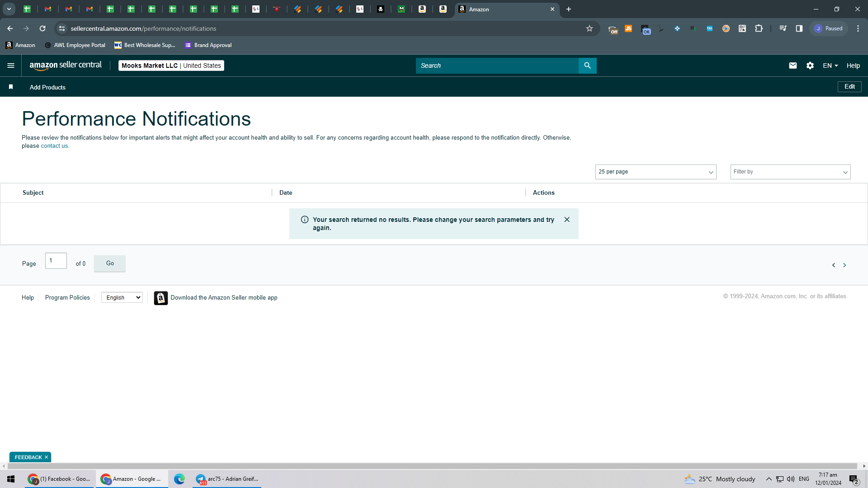Bookmark this page with star icon
The height and width of the screenshot is (488, 868).
590,28
